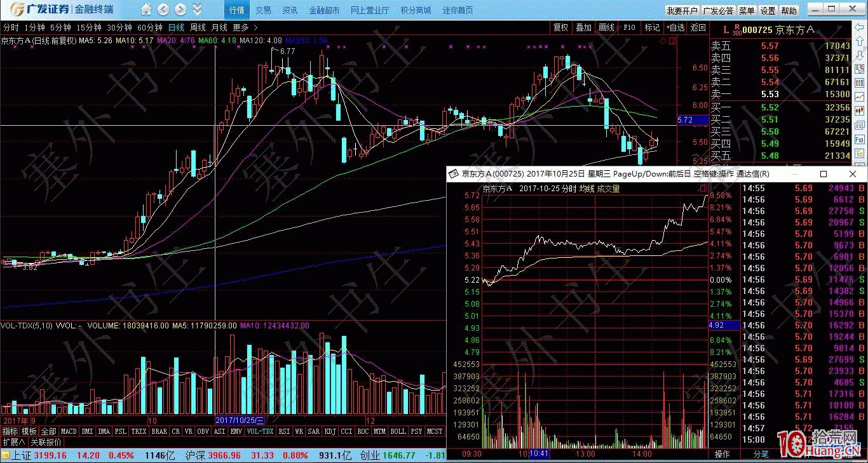Viewport: 868px width, 463px height.
Task: Switch to the 行情 tab
Action: [x=237, y=10]
